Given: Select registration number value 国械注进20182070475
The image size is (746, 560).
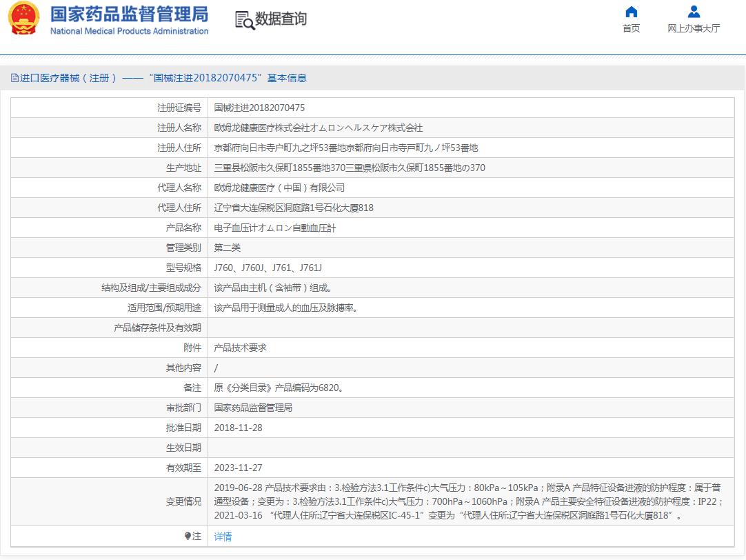Looking at the screenshot, I should pyautogui.click(x=259, y=108).
